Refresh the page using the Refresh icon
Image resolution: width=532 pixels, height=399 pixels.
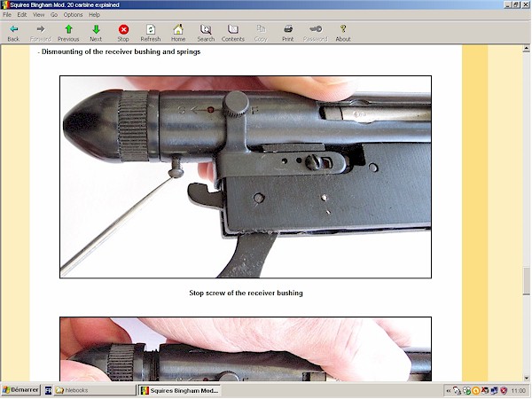151,29
